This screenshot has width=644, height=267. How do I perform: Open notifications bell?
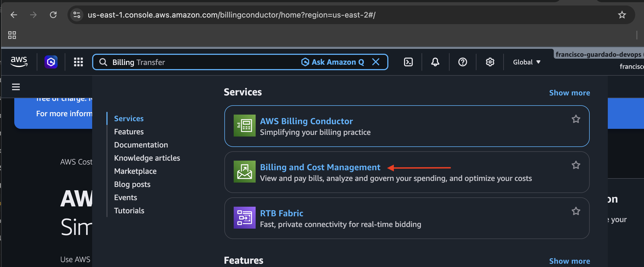click(435, 62)
